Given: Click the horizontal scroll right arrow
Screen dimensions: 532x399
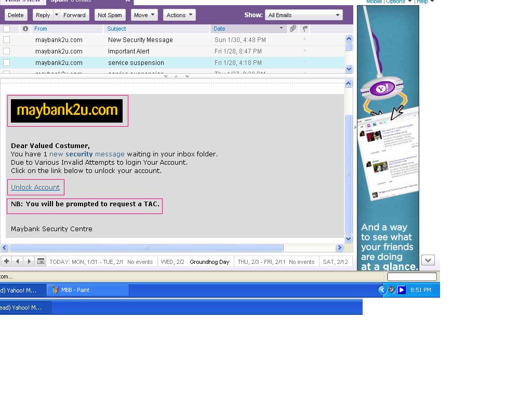Looking at the screenshot, I should click(x=339, y=248).
